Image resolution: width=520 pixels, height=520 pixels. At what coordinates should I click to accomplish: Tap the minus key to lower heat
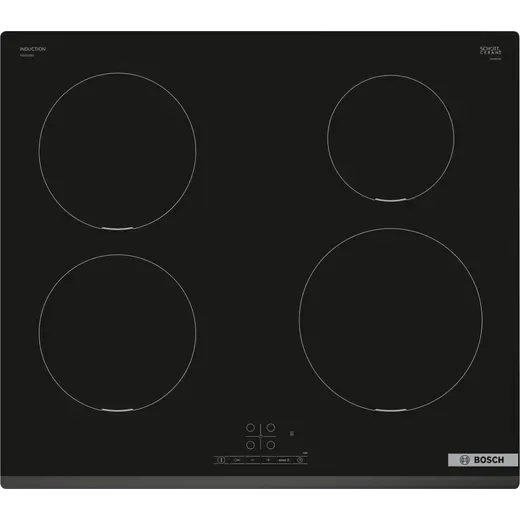click(253, 460)
